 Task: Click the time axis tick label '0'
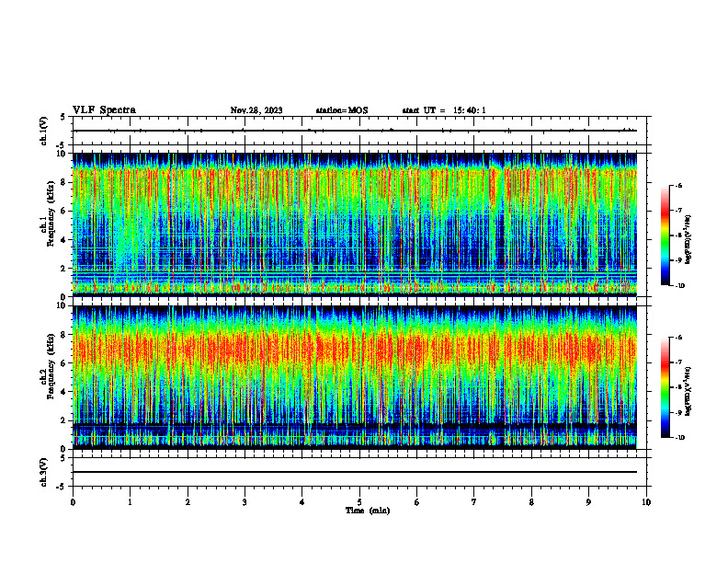[73, 502]
